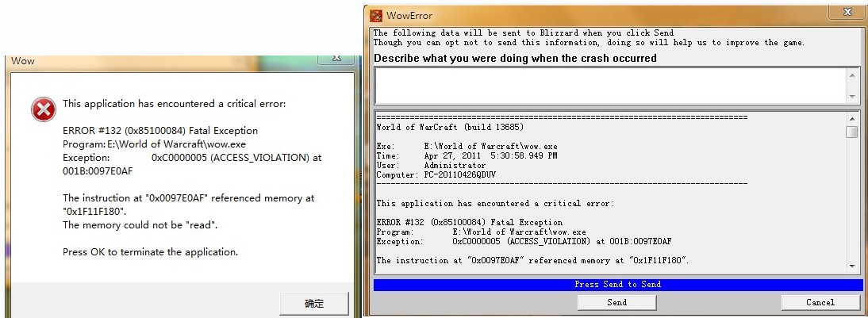The image size is (868, 318).
Task: Click into the crash description text box
Action: (x=609, y=86)
